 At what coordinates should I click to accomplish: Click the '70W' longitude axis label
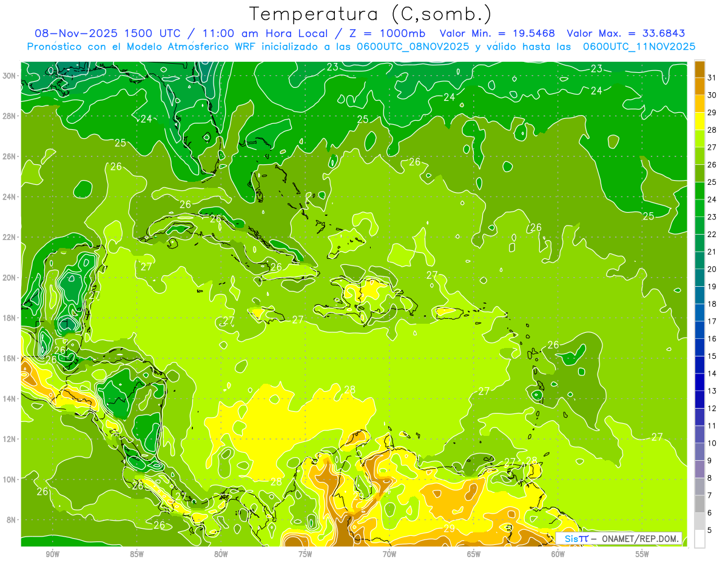pyautogui.click(x=389, y=554)
